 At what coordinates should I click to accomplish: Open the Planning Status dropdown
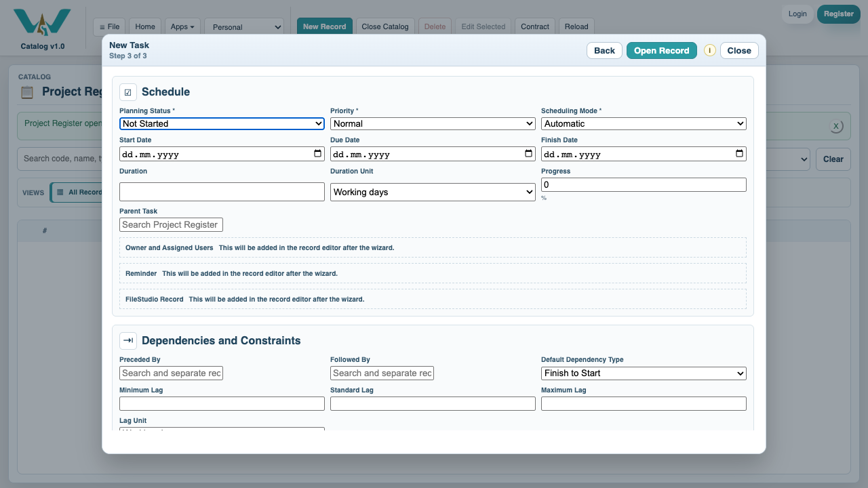pos(222,123)
